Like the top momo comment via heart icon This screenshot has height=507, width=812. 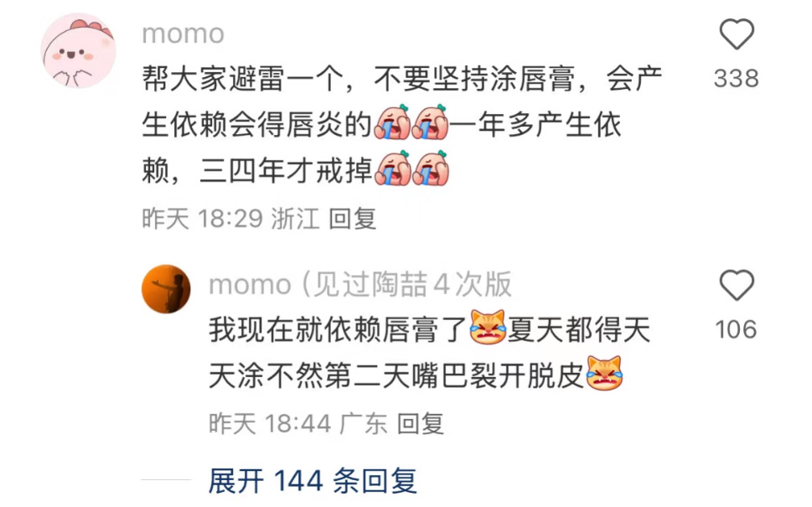[737, 34]
